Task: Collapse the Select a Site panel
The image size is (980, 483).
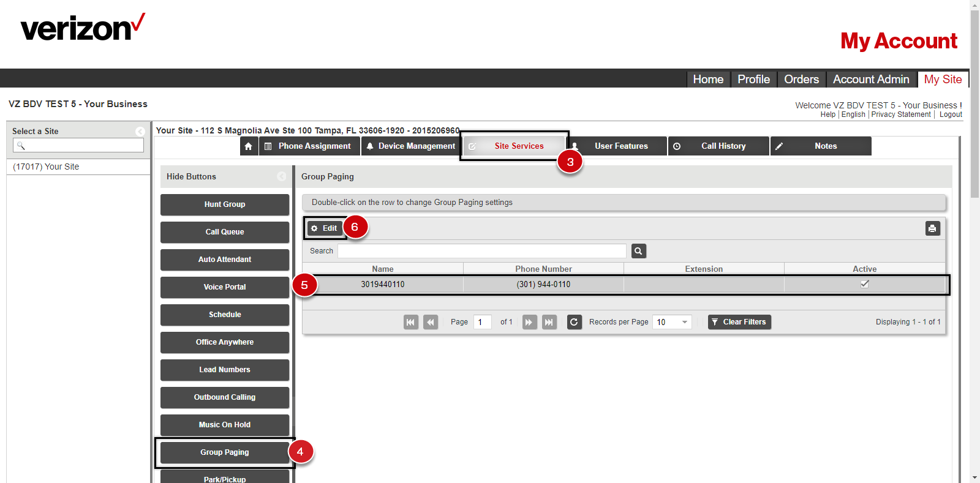Action: pyautogui.click(x=140, y=132)
